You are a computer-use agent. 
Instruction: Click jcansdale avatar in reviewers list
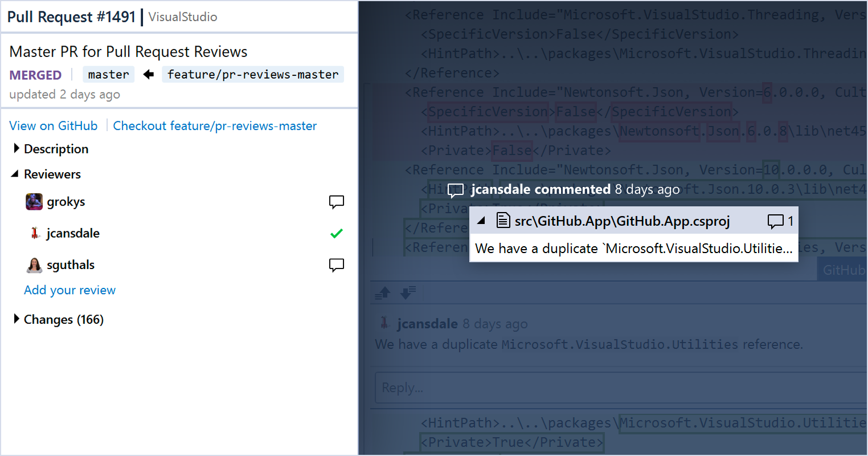pos(35,233)
